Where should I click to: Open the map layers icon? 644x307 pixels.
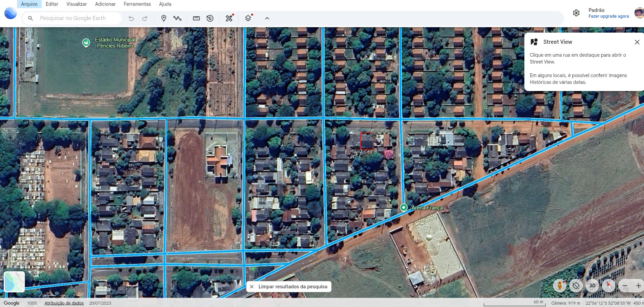248,18
